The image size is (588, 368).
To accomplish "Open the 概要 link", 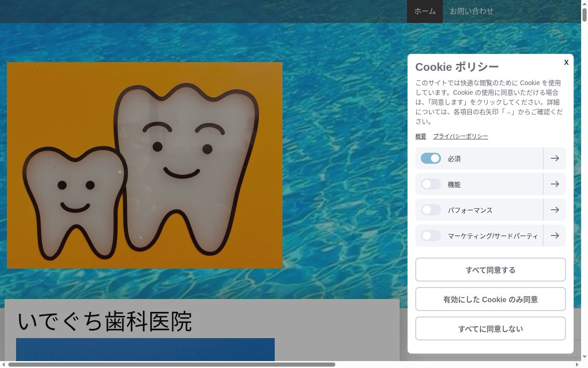I will [421, 136].
